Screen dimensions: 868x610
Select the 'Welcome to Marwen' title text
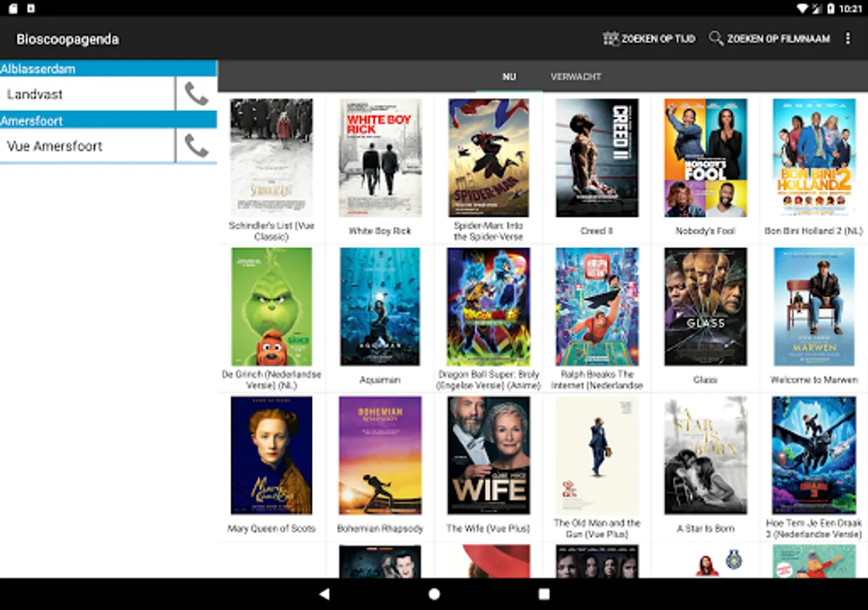coord(814,380)
